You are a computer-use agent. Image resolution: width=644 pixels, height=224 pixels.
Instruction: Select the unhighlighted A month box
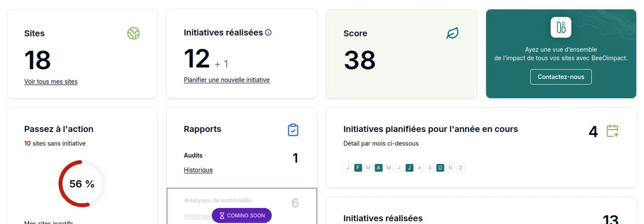(420, 168)
